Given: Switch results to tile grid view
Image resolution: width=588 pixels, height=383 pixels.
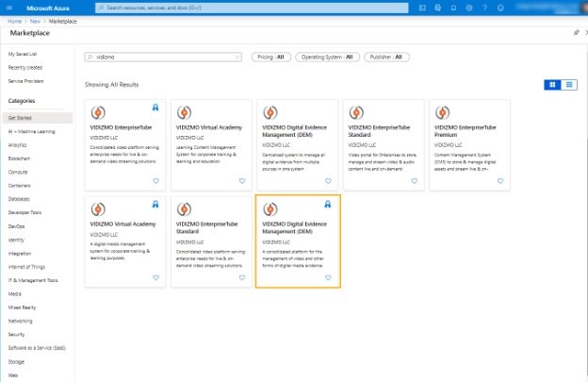Looking at the screenshot, I should pos(553,85).
